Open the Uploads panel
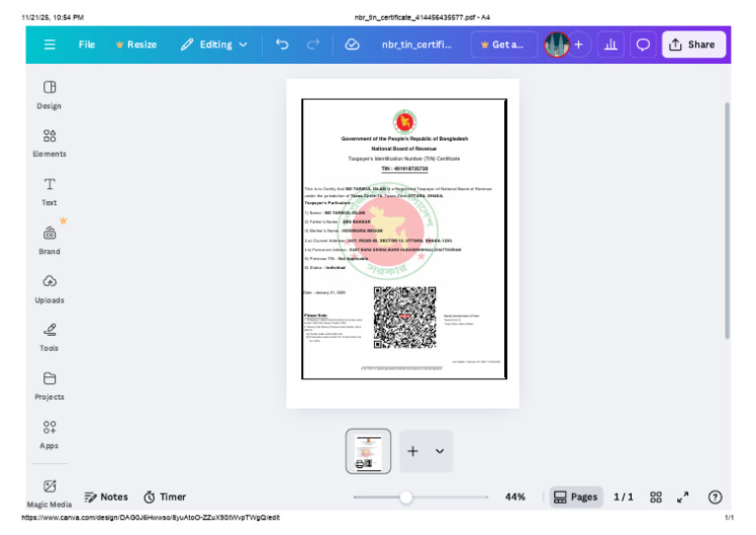This screenshot has width=756, height=535. (49, 289)
